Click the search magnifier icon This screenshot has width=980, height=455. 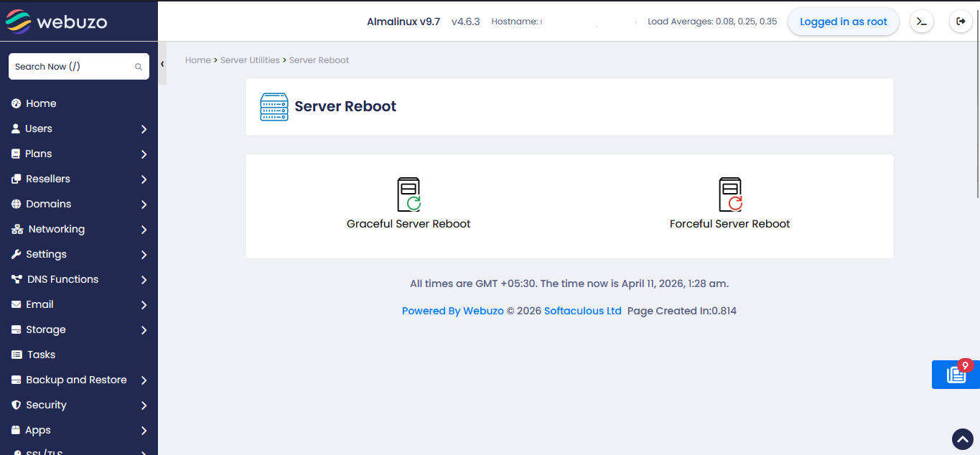139,67
